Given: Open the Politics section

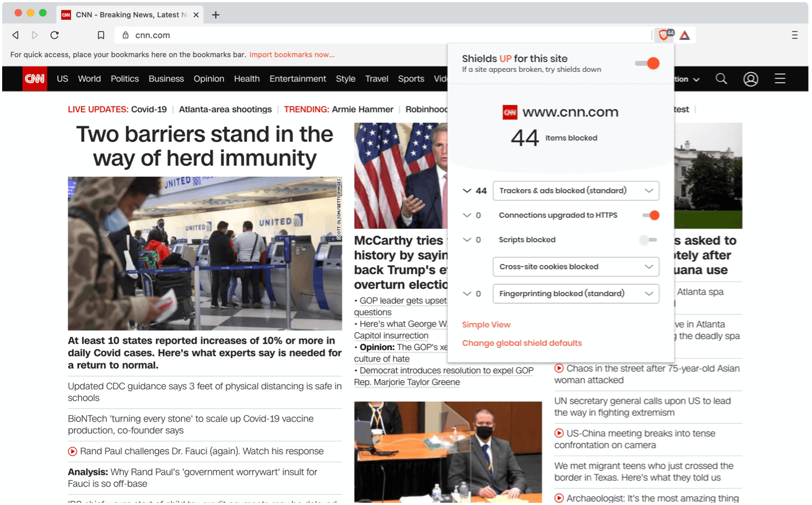Looking at the screenshot, I should [x=125, y=79].
